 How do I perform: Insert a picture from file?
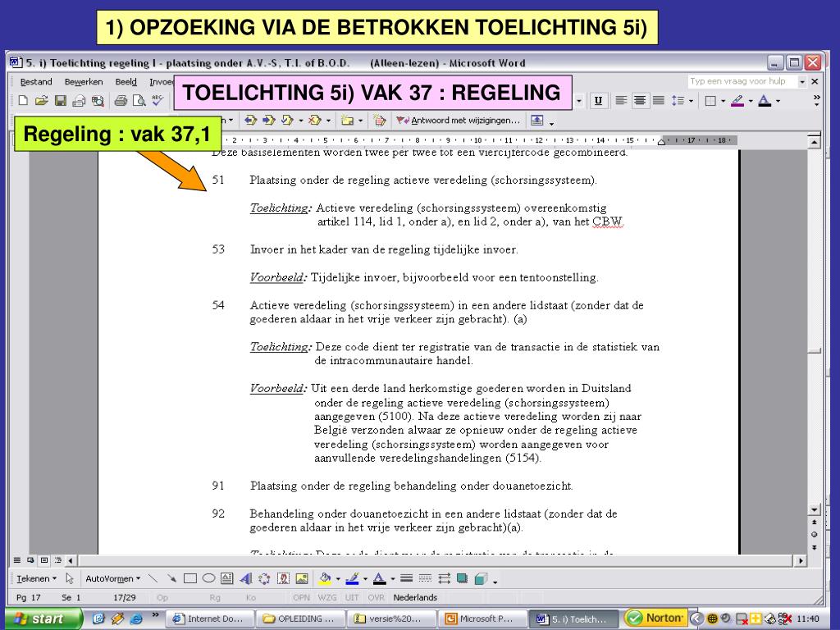point(302,578)
